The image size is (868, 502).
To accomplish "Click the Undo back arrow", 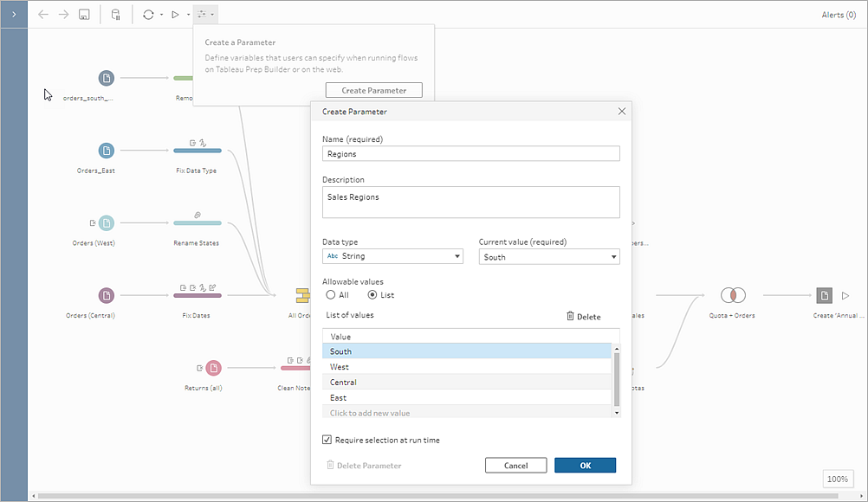I will 43,15.
